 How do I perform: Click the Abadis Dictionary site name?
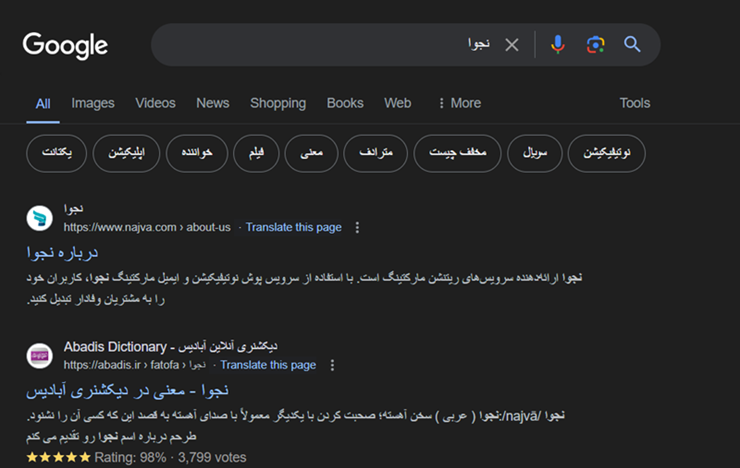point(170,347)
